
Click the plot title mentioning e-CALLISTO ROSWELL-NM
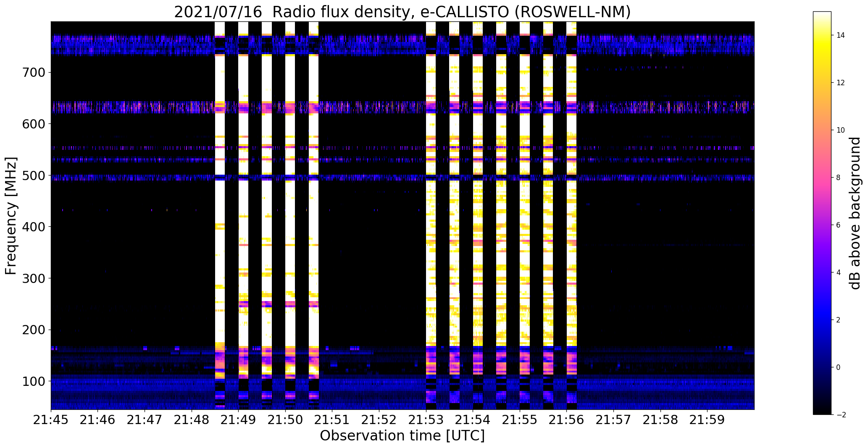[x=402, y=12]
